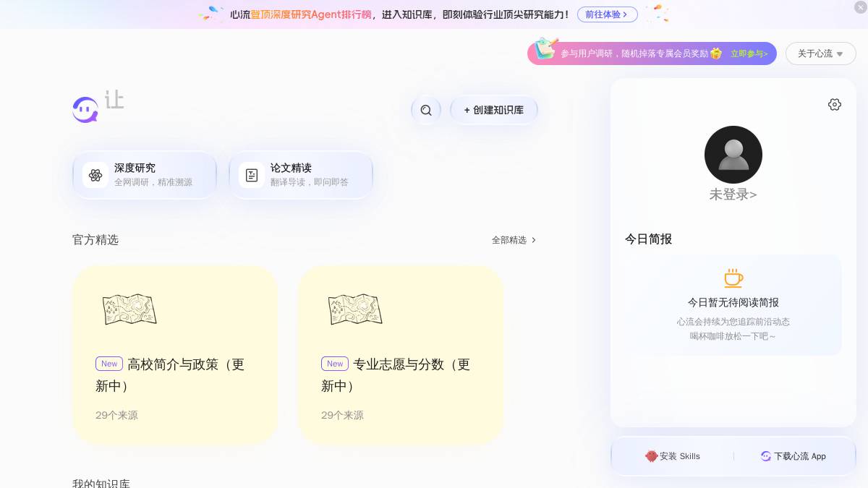The height and width of the screenshot is (488, 868).
Task: Click 我的知识库 section heading
Action: [x=101, y=483]
